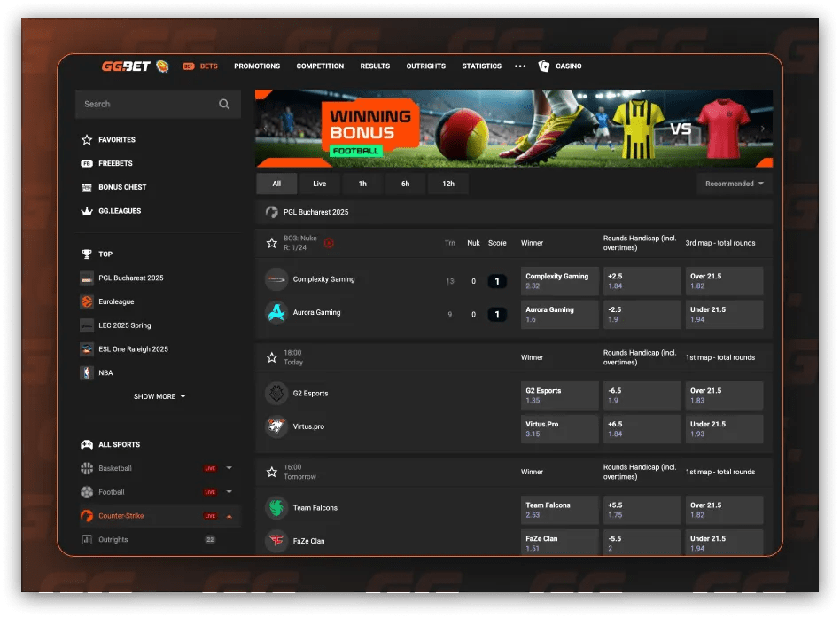This screenshot has height=618, width=840.
Task: Click the Virtus.pro team logo
Action: [x=276, y=426]
